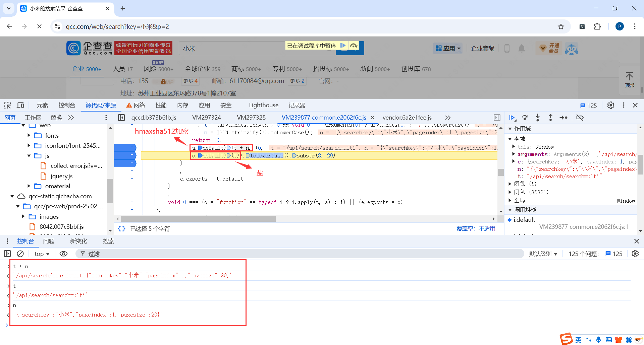The height and width of the screenshot is (345, 644).
Task: Click 覆盖率: 不适用 link
Action: point(476,229)
